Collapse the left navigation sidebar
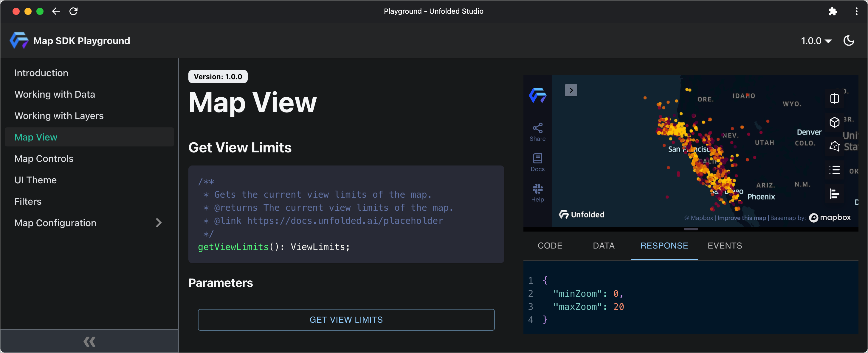868x353 pixels. [x=89, y=341]
